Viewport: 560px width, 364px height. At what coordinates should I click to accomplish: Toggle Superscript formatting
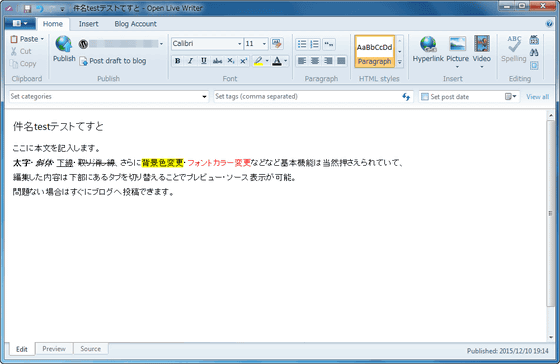(x=244, y=61)
